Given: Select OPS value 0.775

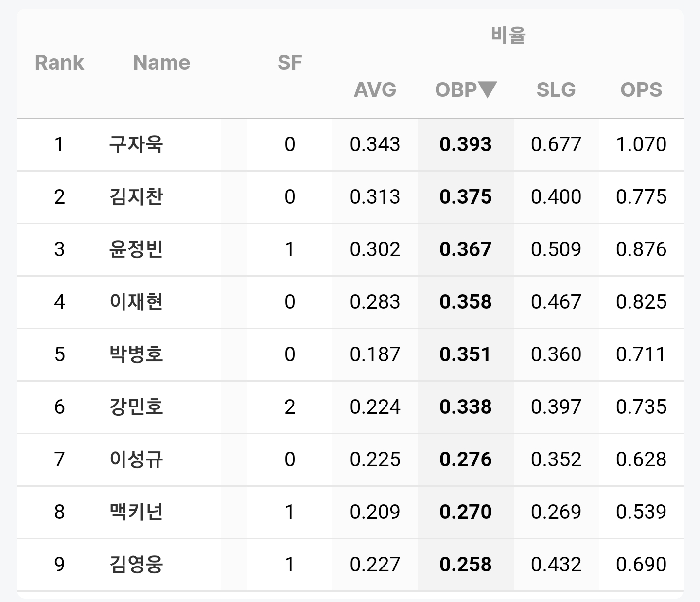Looking at the screenshot, I should coord(641,197).
